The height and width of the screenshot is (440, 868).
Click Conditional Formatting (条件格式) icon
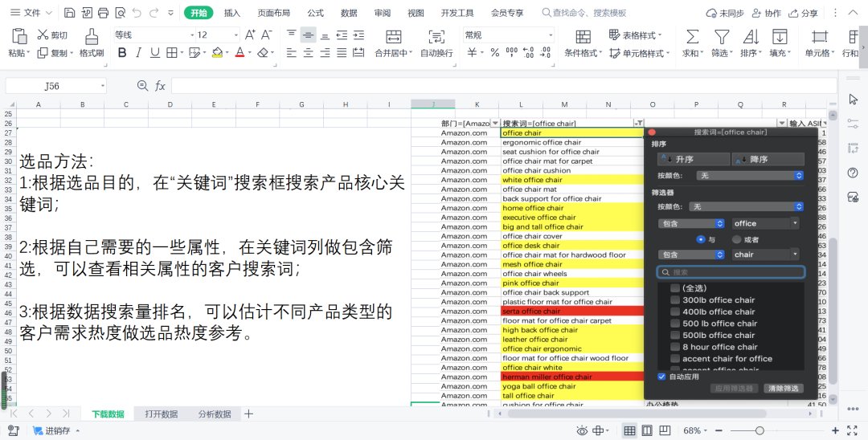583,37
